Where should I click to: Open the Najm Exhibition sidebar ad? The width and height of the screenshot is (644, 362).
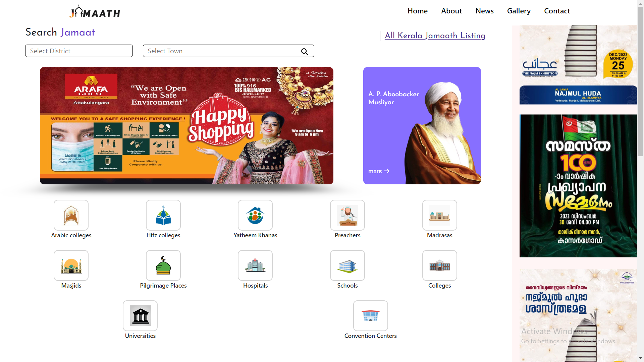[578, 65]
